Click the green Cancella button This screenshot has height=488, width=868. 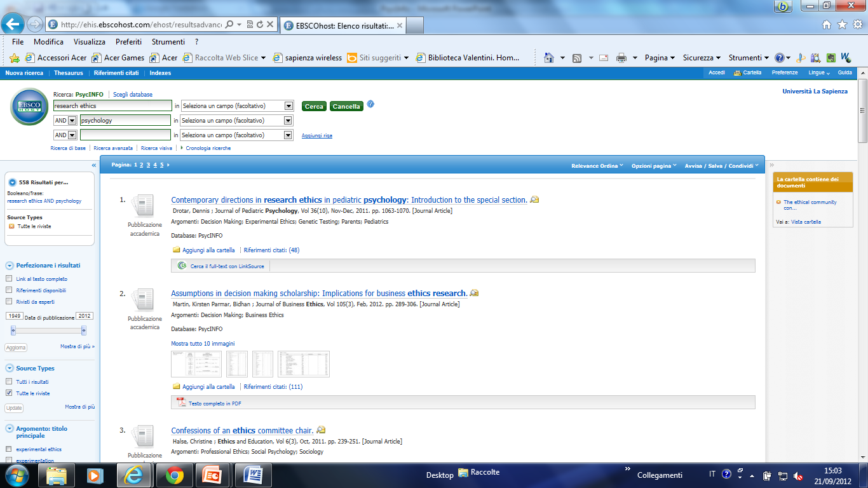(x=346, y=106)
